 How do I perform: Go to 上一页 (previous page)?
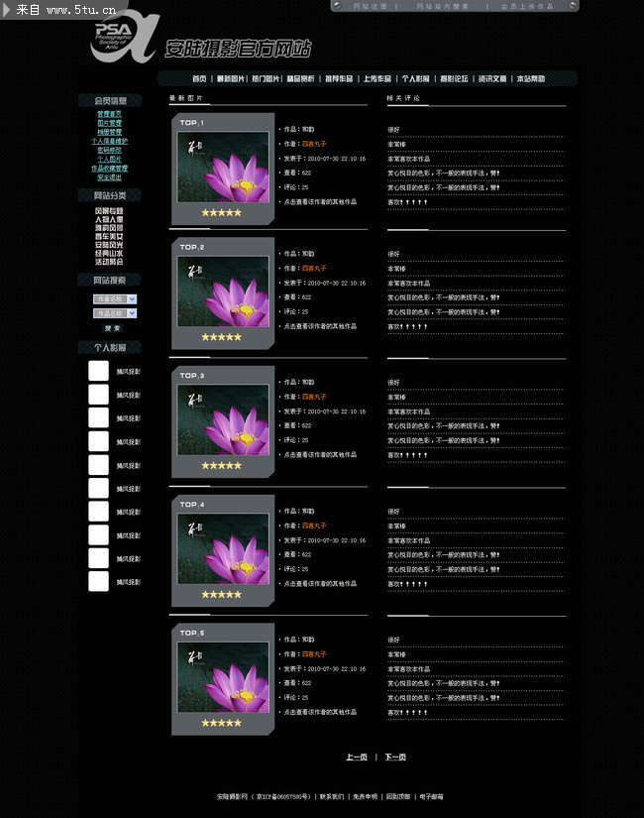(356, 758)
